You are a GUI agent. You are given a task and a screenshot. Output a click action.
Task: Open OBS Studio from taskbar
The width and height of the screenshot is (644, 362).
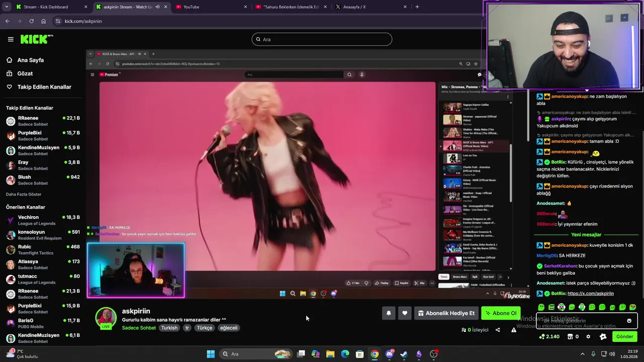tap(434, 354)
